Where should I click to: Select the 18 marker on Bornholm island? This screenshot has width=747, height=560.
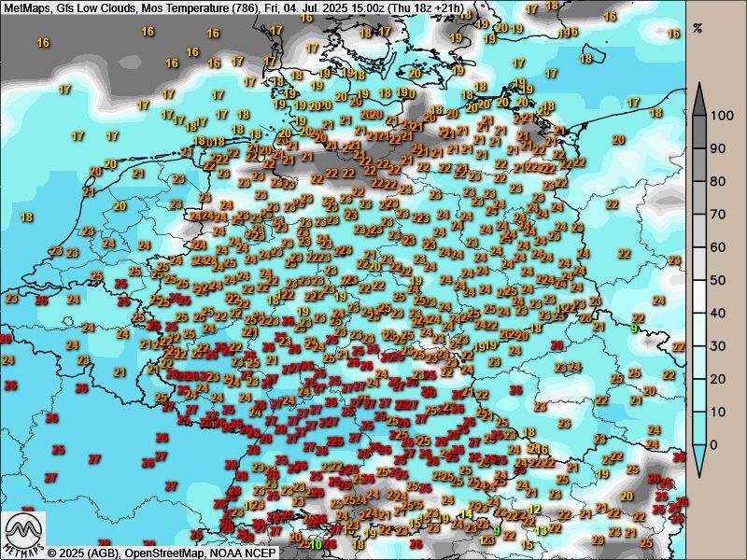click(586, 58)
